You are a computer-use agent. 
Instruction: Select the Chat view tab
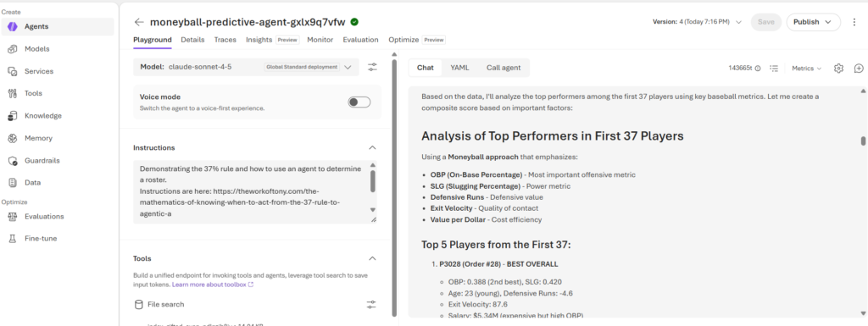tap(426, 68)
